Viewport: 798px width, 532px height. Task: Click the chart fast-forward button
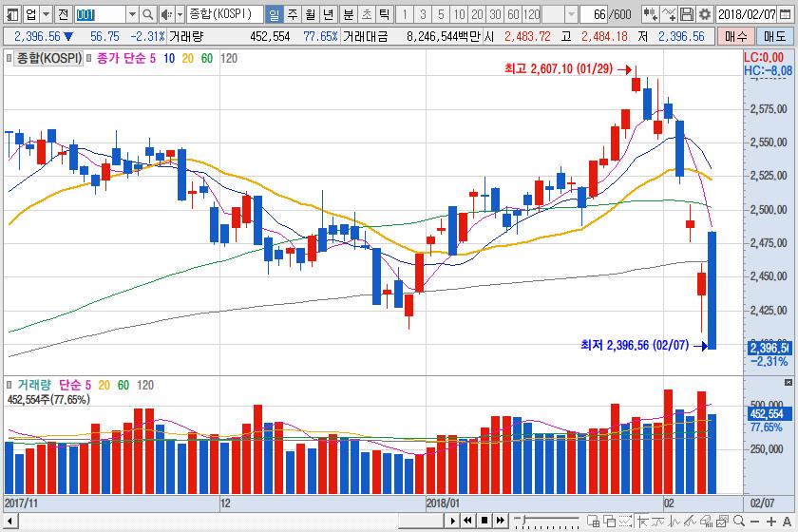coord(501,521)
